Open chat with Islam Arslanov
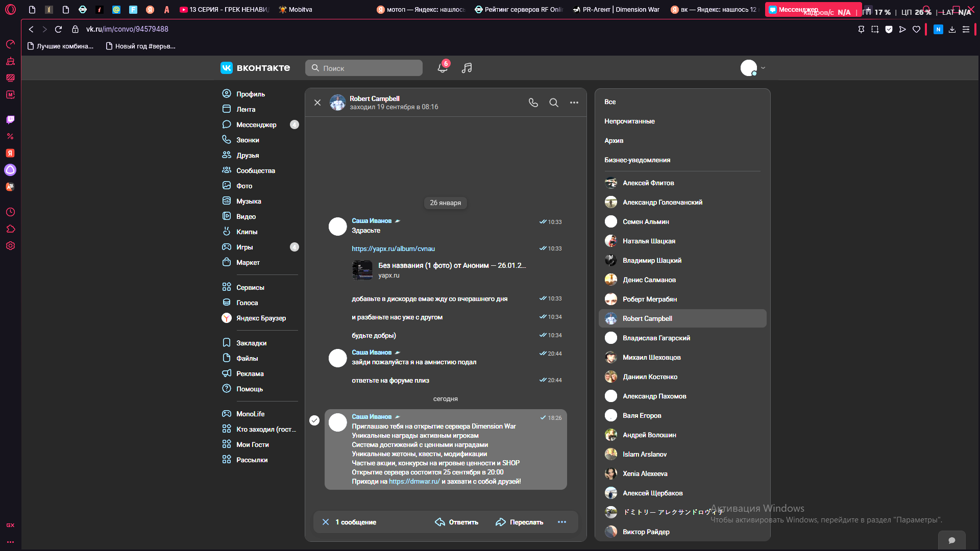Screen dimensions: 980x551 click(682, 454)
